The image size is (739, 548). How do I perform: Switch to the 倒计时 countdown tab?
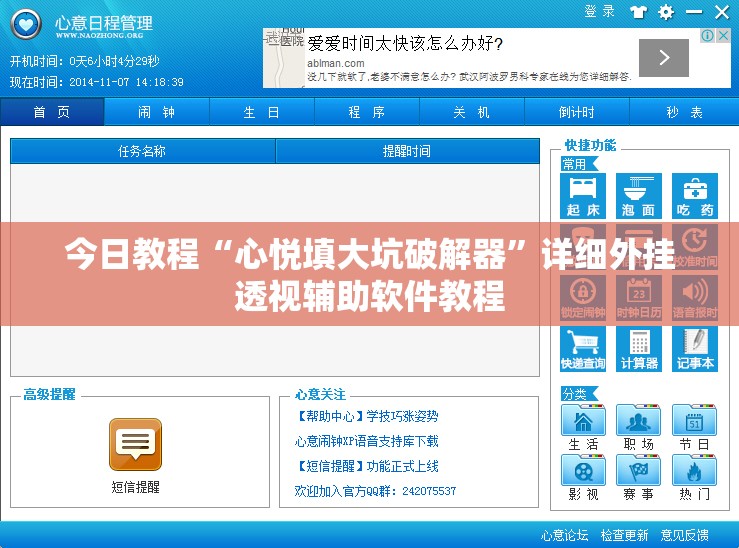tap(577, 112)
